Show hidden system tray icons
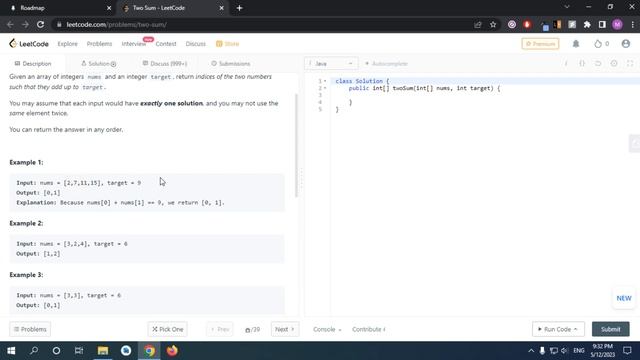 [x=531, y=351]
